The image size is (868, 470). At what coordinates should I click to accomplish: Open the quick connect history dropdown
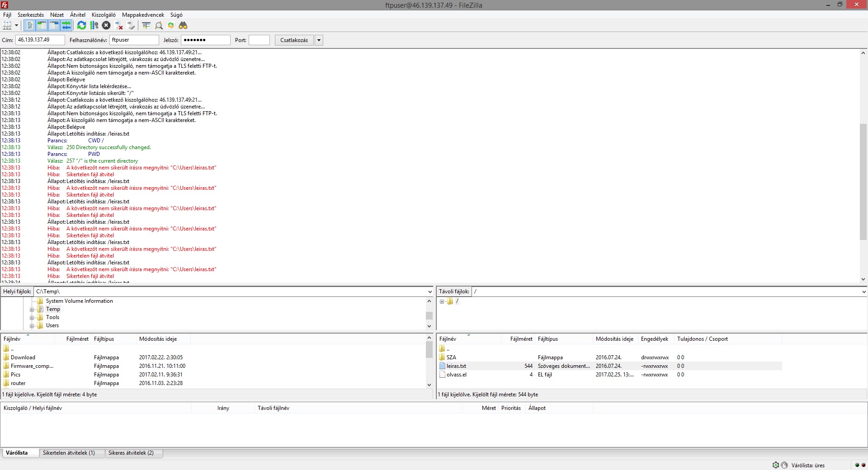(319, 40)
